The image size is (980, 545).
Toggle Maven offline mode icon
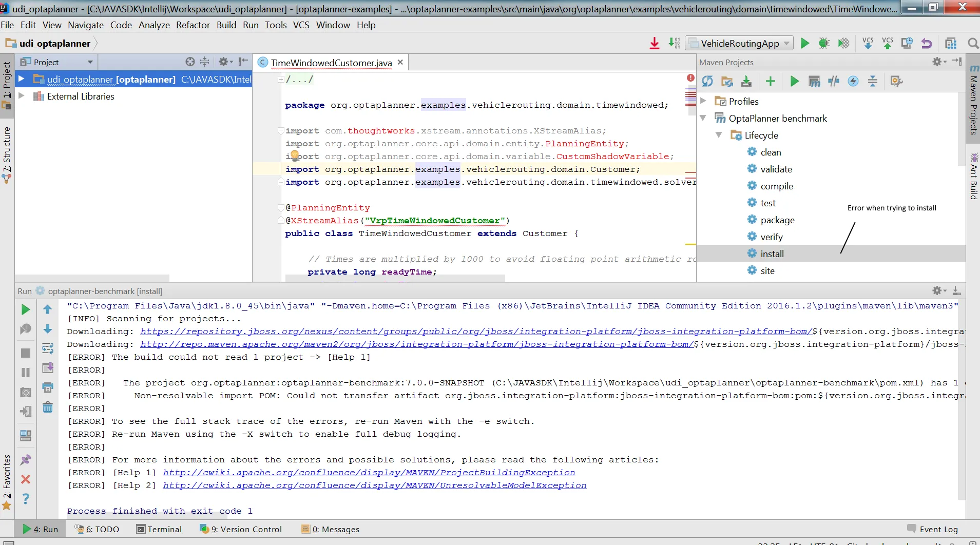(x=834, y=81)
